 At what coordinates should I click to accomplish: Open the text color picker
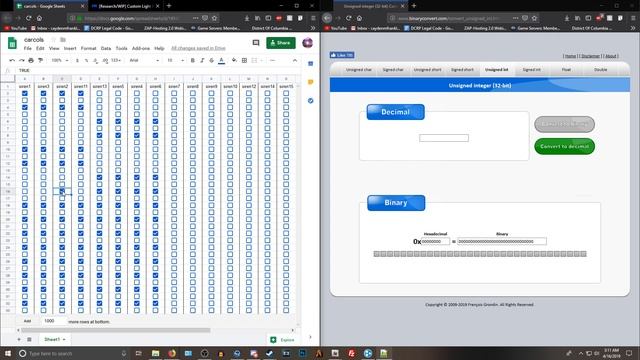pyautogui.click(x=221, y=60)
